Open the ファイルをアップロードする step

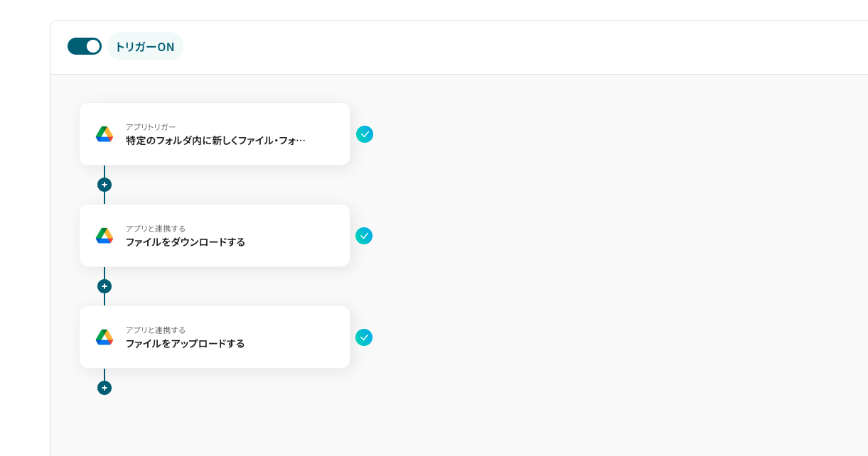[185, 344]
